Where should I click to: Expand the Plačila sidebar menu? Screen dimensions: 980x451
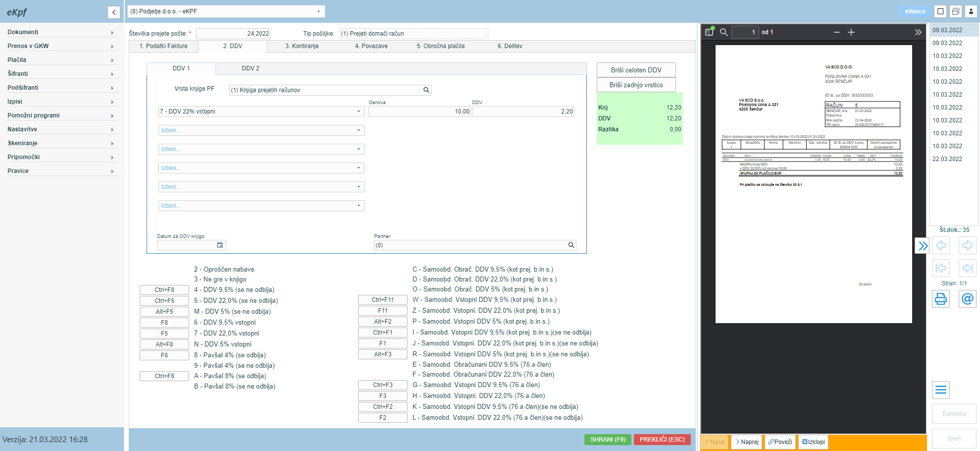point(62,60)
